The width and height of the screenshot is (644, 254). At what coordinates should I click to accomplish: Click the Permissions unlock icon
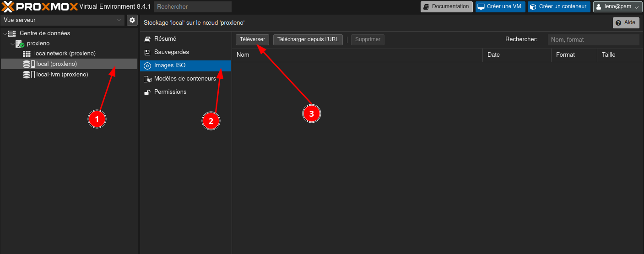[x=147, y=92]
